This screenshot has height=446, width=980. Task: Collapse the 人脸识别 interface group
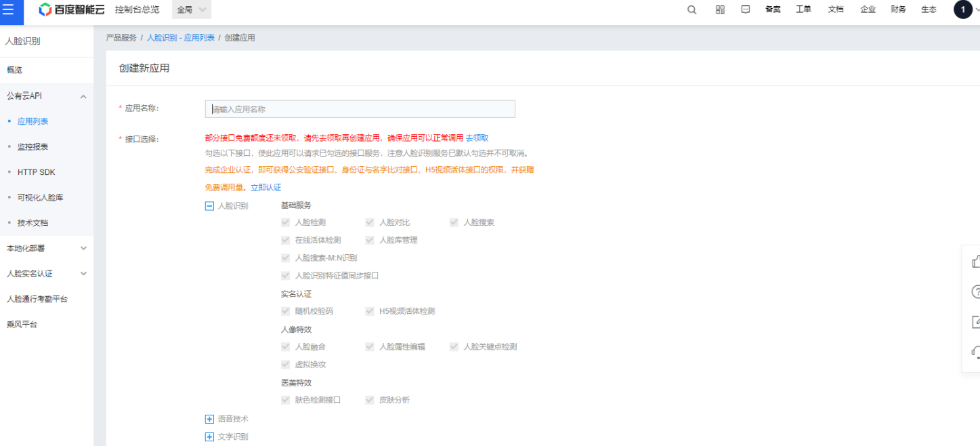click(209, 205)
